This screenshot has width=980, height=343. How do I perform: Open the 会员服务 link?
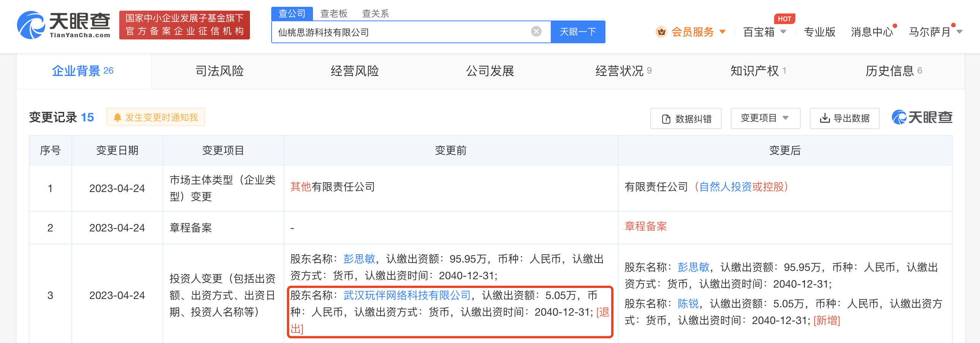pyautogui.click(x=692, y=32)
